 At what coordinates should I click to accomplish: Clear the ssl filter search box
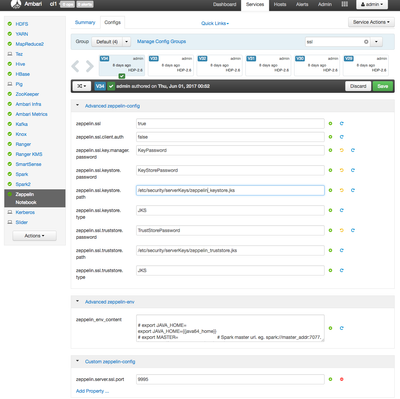coord(366,42)
